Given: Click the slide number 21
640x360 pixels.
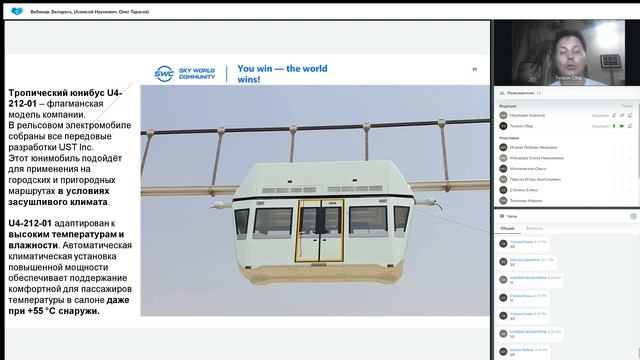Looking at the screenshot, I should tap(475, 69).
